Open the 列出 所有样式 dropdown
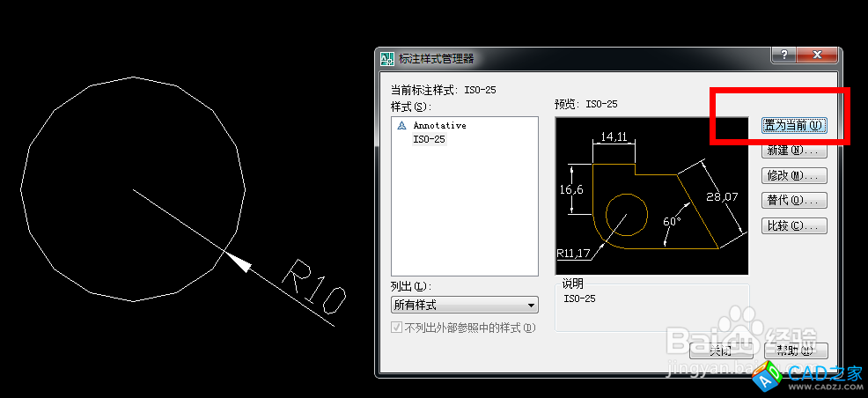 (x=464, y=306)
